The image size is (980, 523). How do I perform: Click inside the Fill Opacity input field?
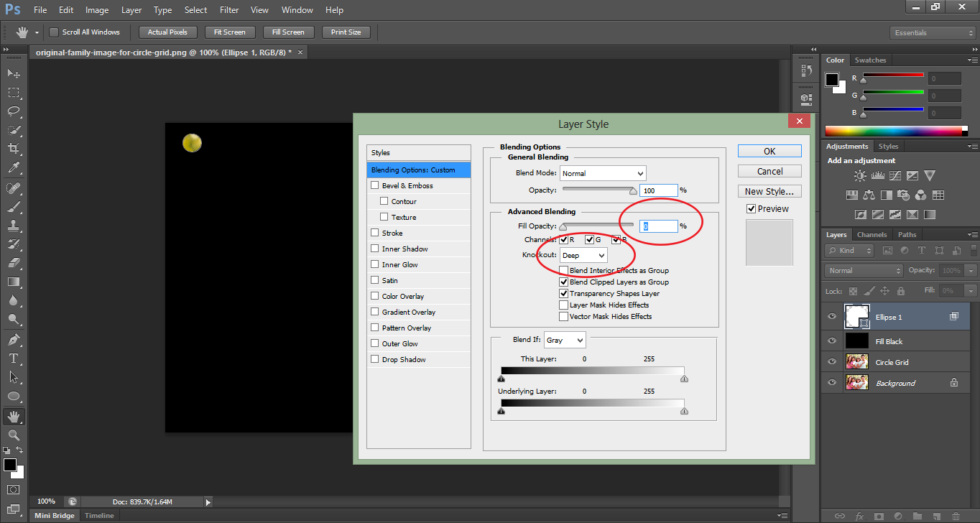[658, 226]
